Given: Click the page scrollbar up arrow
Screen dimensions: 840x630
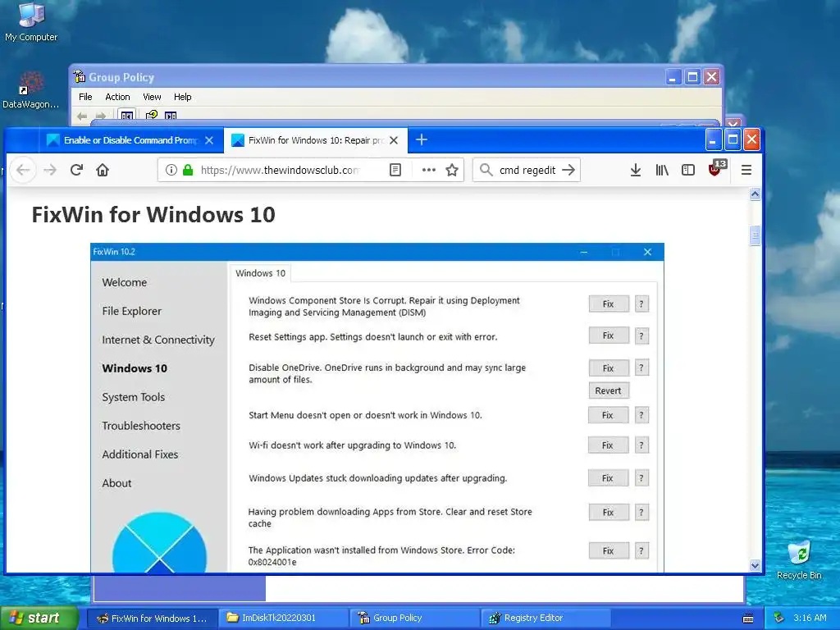Looking at the screenshot, I should click(755, 194).
